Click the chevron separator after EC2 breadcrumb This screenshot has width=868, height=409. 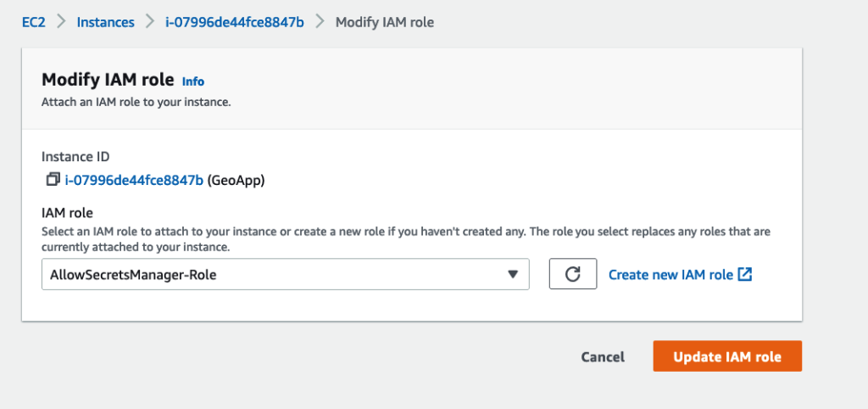61,22
